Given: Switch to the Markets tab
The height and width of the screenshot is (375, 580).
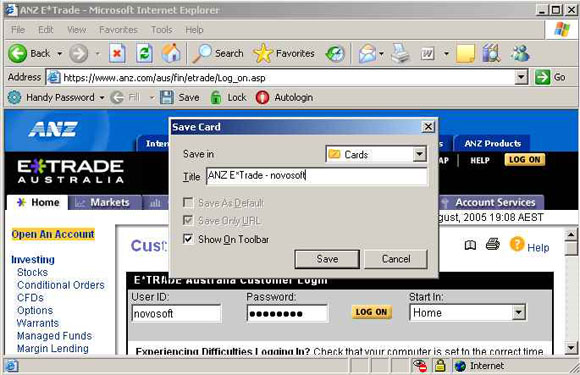Looking at the screenshot, I should (105, 202).
